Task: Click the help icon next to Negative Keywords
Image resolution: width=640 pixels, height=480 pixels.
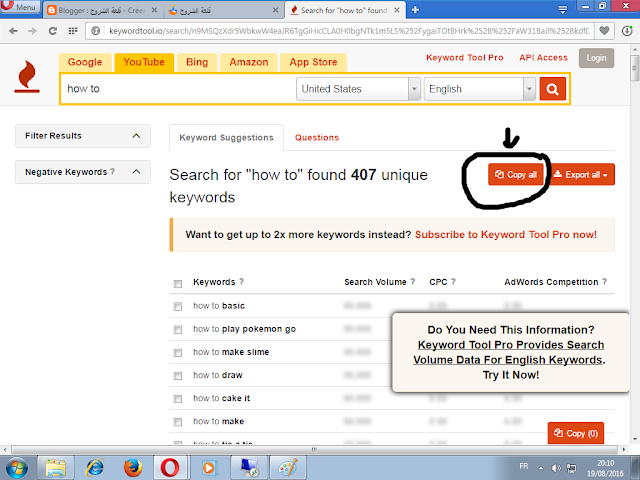Action: pos(113,171)
